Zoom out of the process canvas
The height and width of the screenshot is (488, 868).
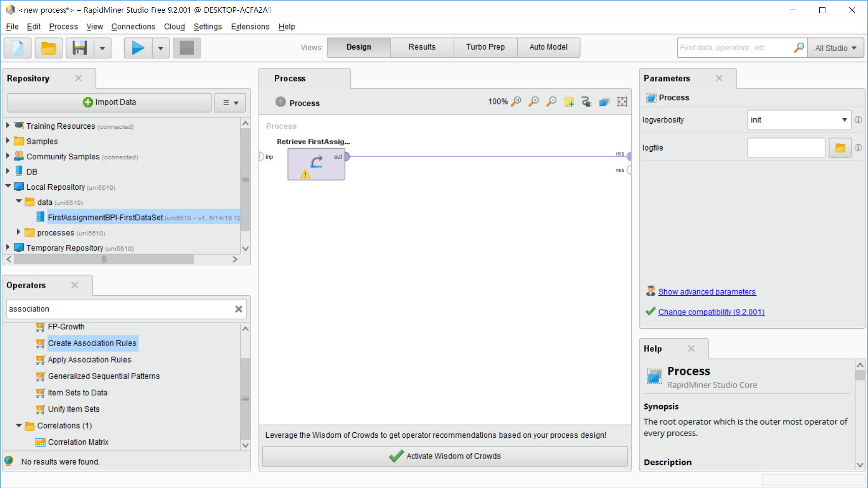click(551, 101)
